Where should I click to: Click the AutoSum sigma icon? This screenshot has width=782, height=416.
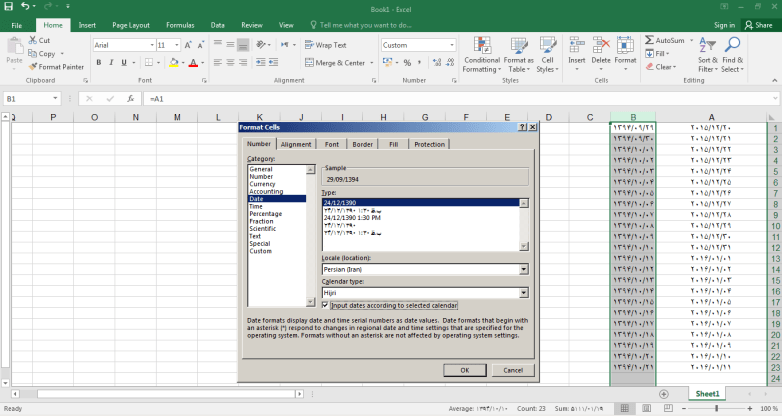[x=649, y=40]
